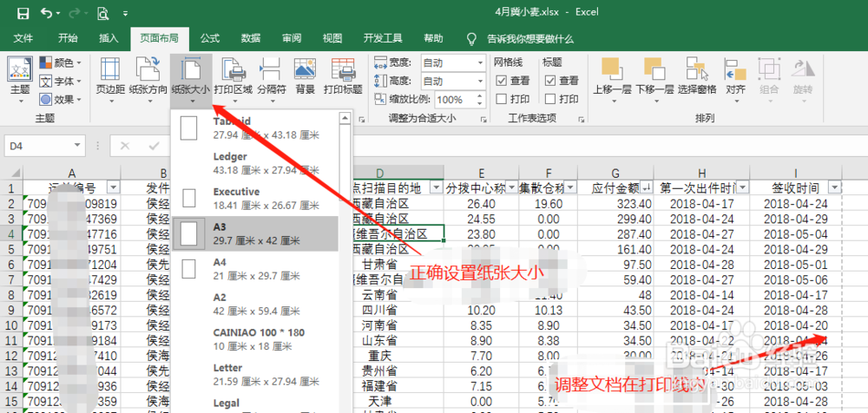Open the 颜色 theme colors dropdown
The width and height of the screenshot is (868, 413).
61,62
